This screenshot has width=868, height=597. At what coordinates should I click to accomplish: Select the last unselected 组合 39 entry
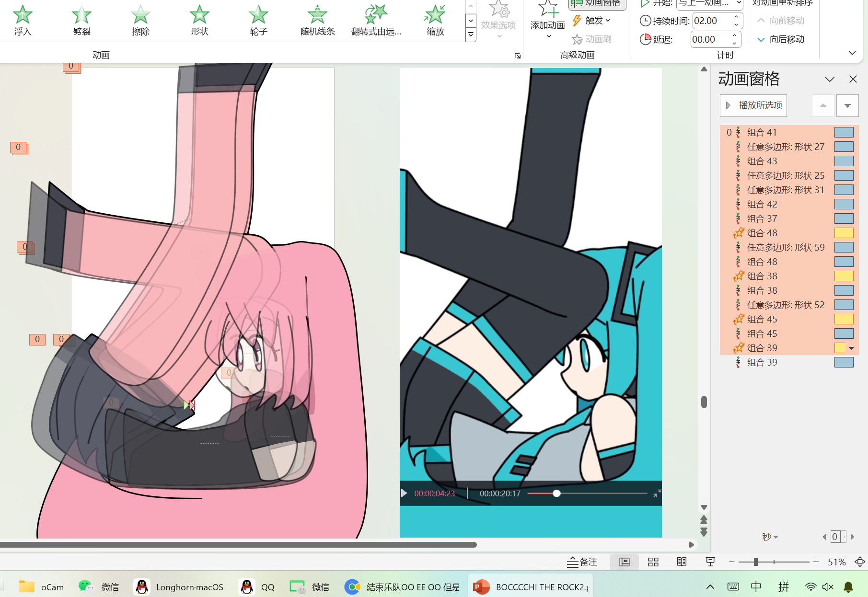(789, 362)
